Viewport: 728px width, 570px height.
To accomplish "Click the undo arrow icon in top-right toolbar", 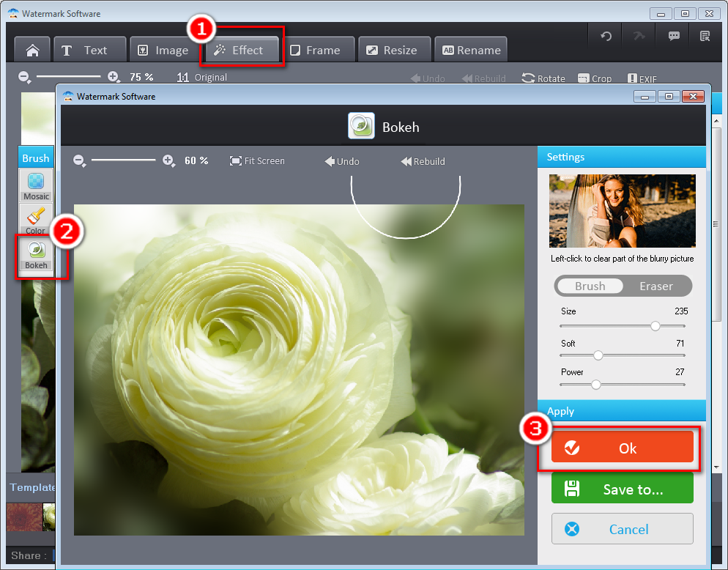I will [606, 36].
